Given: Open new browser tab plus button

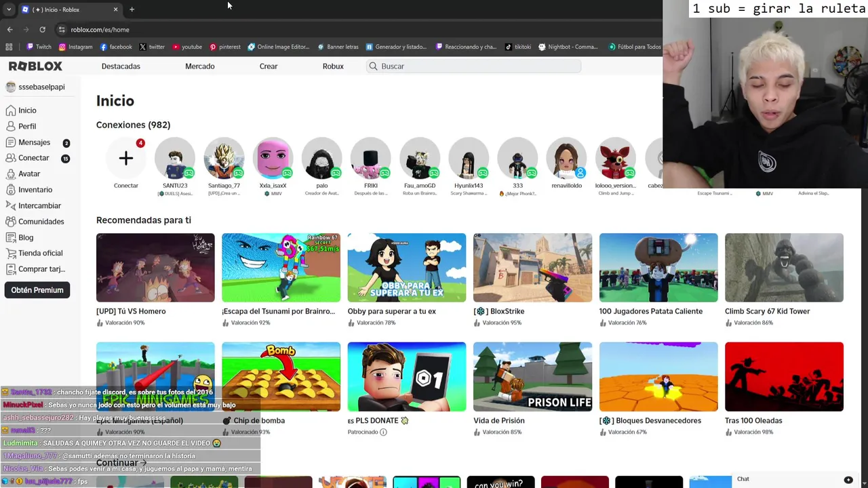Looking at the screenshot, I should point(132,9).
